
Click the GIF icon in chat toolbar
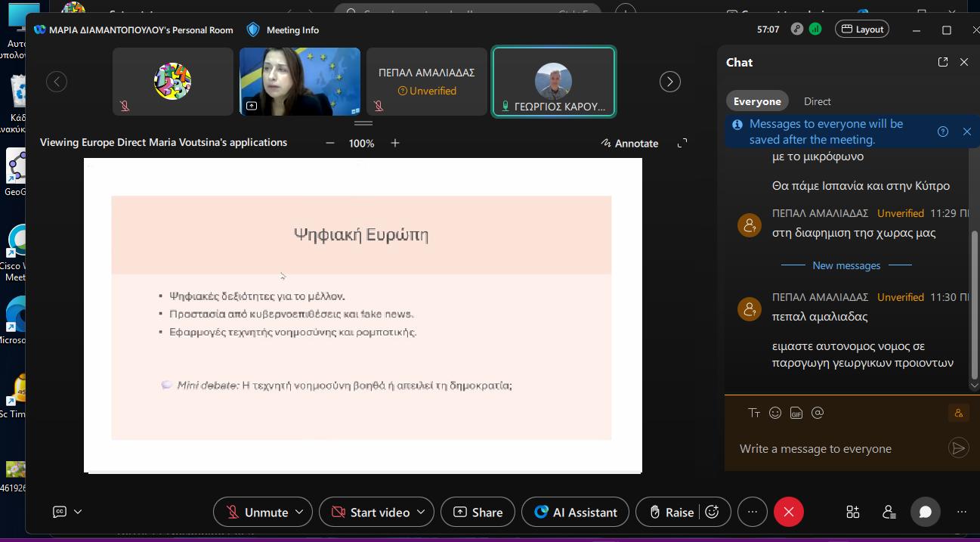[x=796, y=413]
